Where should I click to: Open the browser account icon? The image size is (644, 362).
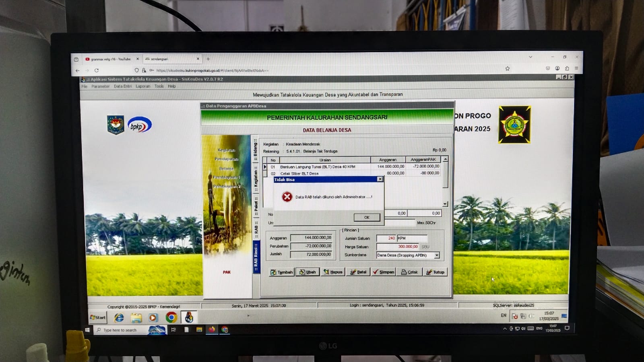557,68
